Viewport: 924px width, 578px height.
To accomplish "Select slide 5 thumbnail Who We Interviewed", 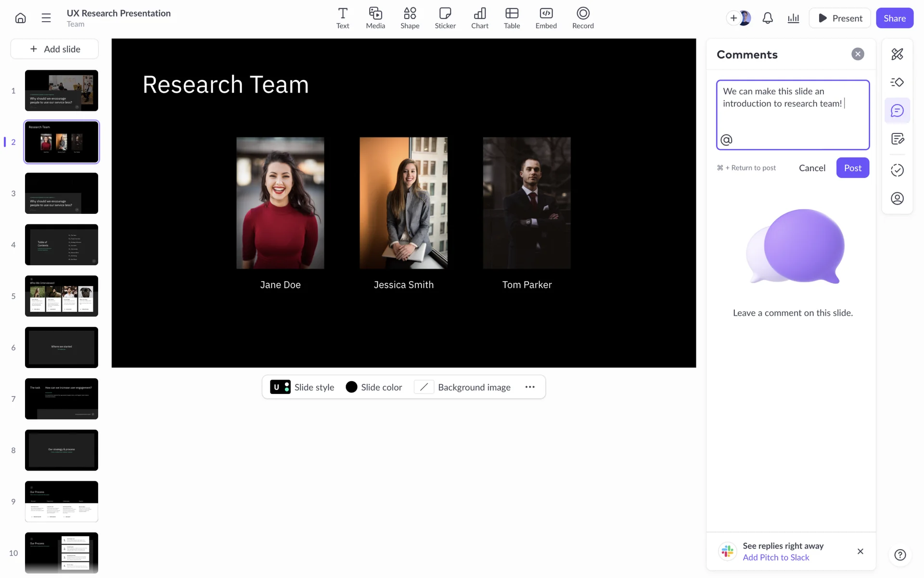I will point(62,296).
